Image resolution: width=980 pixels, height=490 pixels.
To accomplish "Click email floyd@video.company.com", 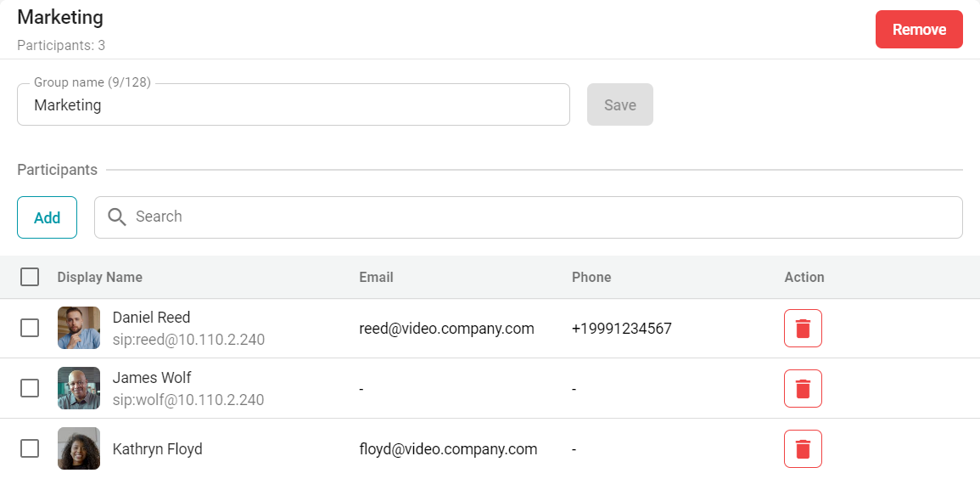I will coord(448,449).
